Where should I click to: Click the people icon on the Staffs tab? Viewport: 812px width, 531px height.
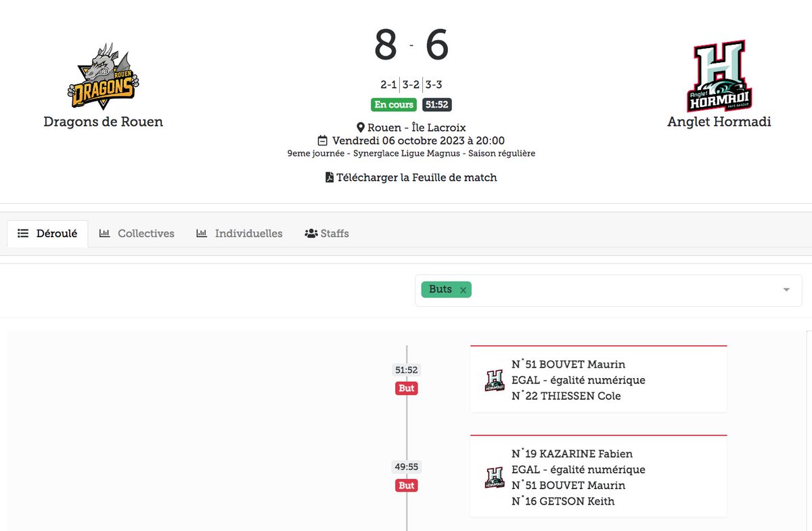tap(311, 233)
